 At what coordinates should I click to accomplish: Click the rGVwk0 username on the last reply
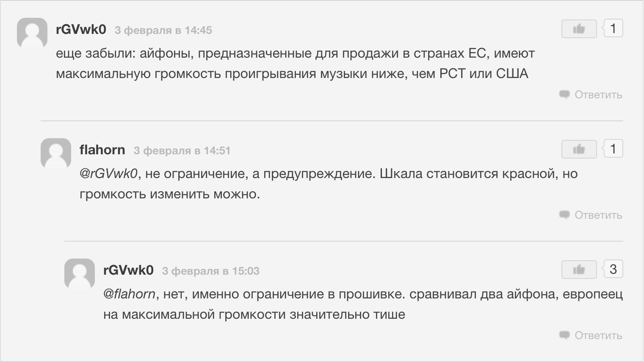[x=128, y=270]
